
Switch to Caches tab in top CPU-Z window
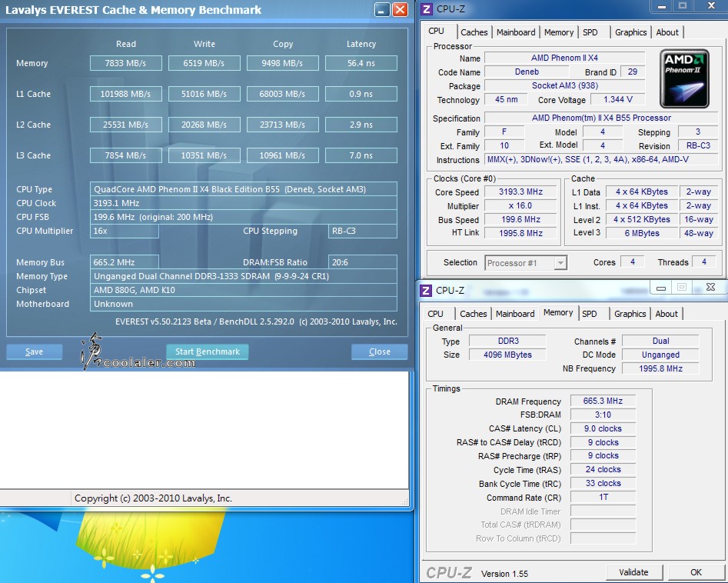pyautogui.click(x=474, y=32)
